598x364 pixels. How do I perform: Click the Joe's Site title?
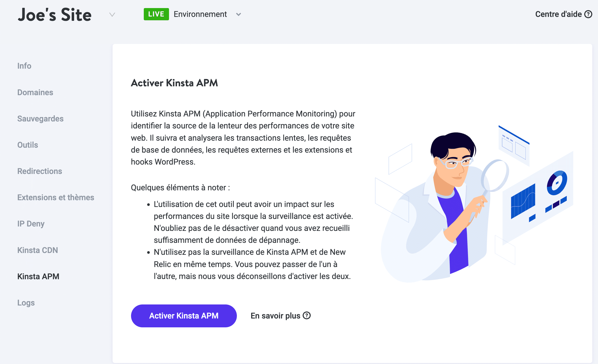pos(54,15)
